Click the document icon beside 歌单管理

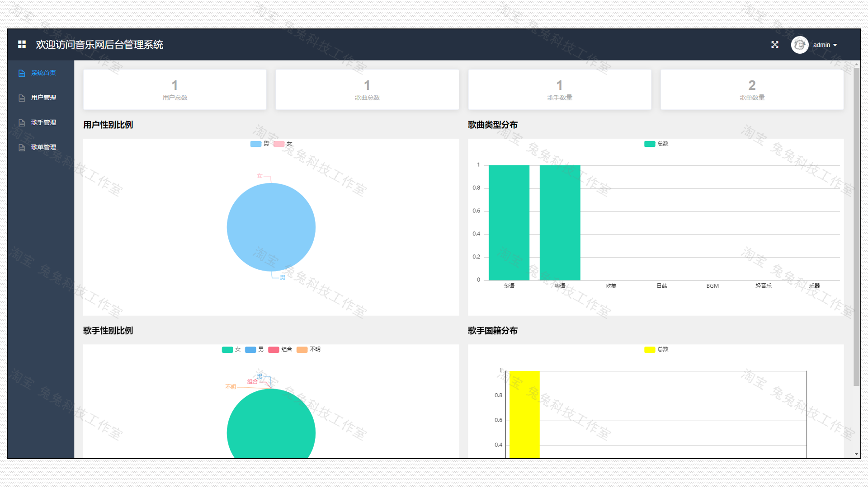[21, 147]
